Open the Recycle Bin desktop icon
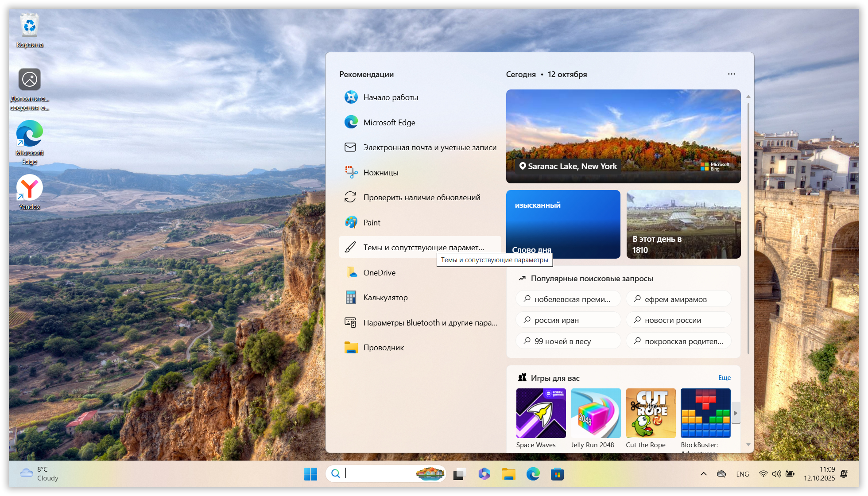The image size is (868, 496). 30,27
